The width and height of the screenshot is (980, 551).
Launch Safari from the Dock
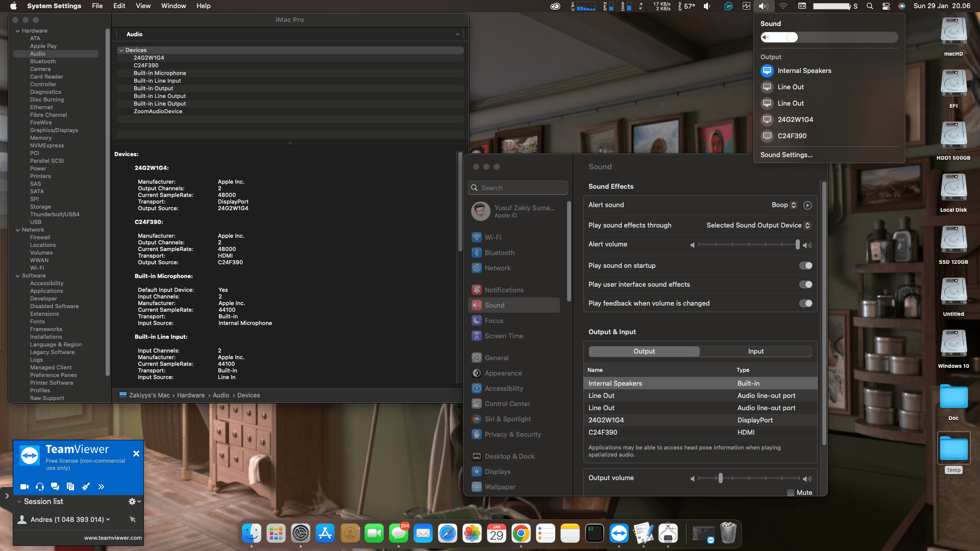[x=448, y=534]
